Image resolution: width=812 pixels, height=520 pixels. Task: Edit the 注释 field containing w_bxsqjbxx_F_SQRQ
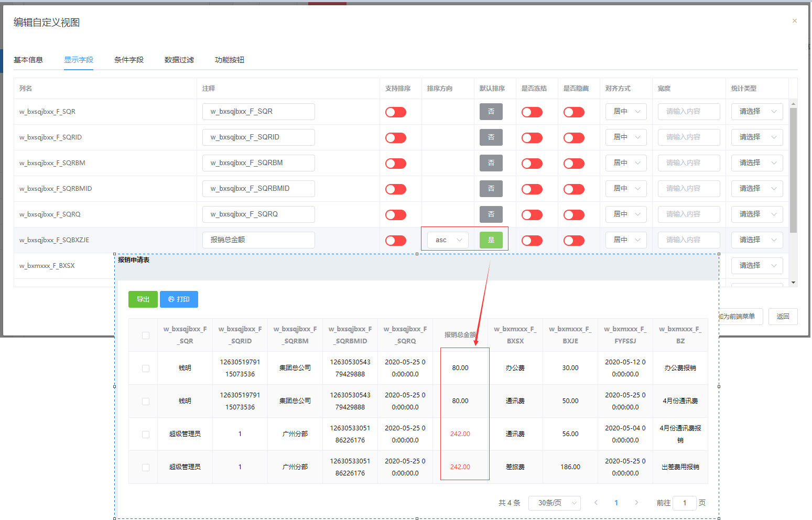pos(258,214)
